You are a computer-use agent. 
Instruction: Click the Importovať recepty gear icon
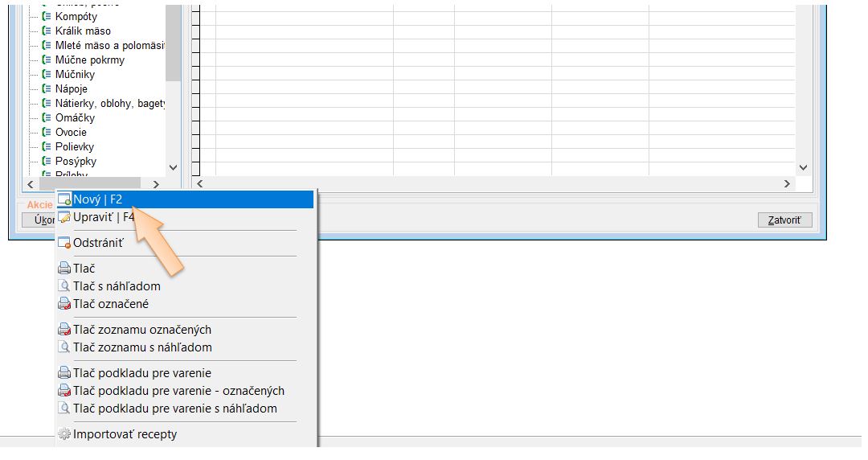pyautogui.click(x=64, y=435)
